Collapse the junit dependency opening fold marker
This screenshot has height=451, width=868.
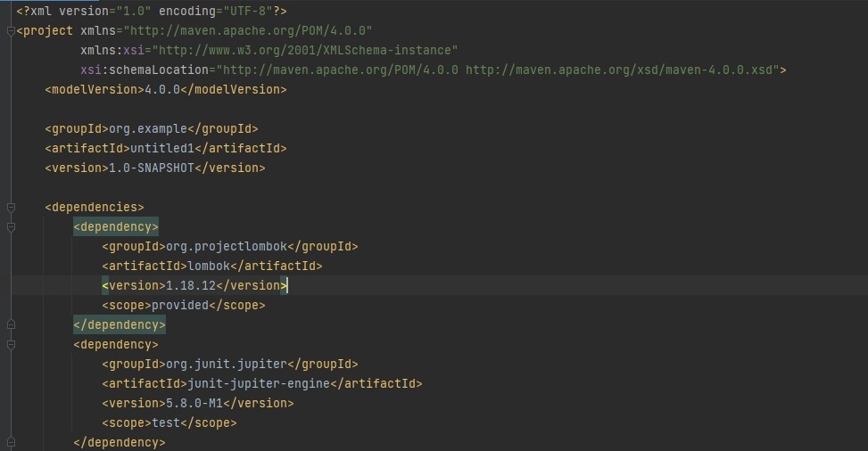click(x=11, y=345)
